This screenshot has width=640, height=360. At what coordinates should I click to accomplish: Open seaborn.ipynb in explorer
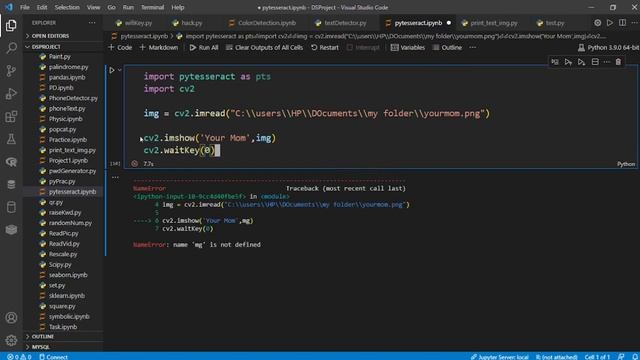pyautogui.click(x=68, y=275)
